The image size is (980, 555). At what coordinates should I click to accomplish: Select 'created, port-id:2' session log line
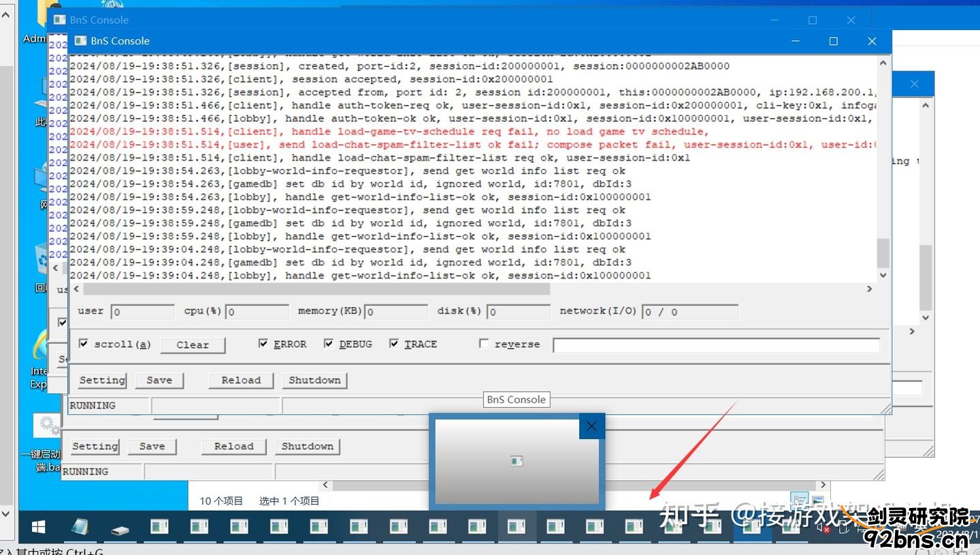point(399,66)
